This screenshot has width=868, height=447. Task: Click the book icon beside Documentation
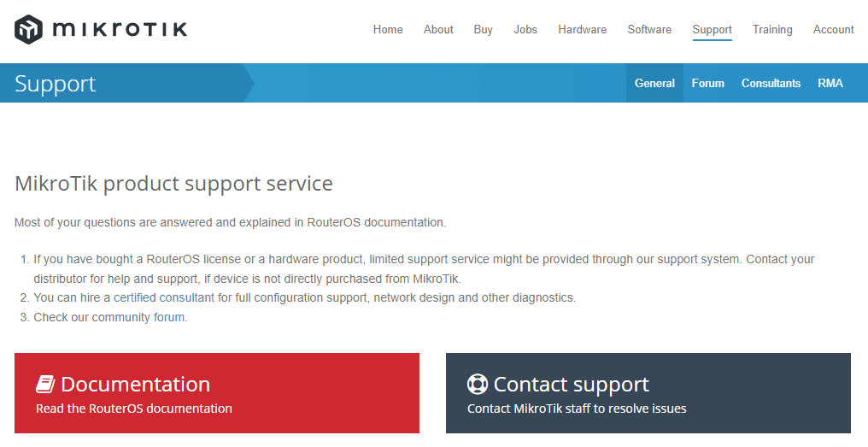[x=45, y=384]
